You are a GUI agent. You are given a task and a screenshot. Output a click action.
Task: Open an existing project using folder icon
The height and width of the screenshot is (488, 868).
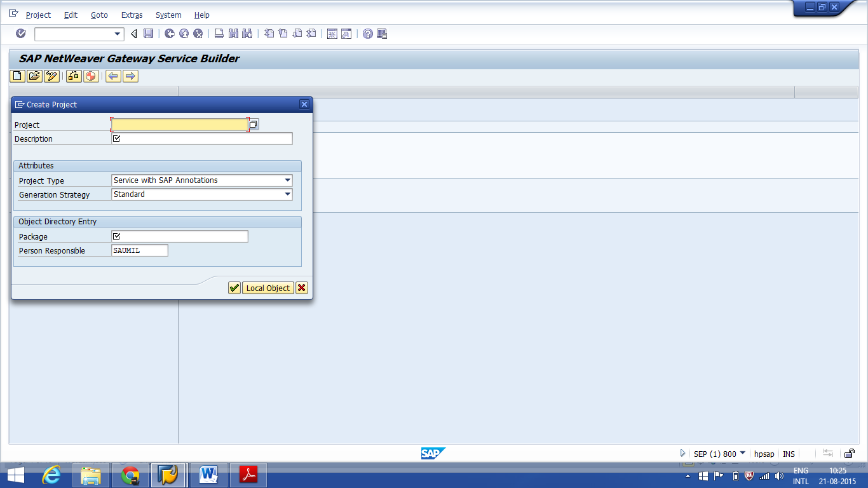click(x=34, y=76)
